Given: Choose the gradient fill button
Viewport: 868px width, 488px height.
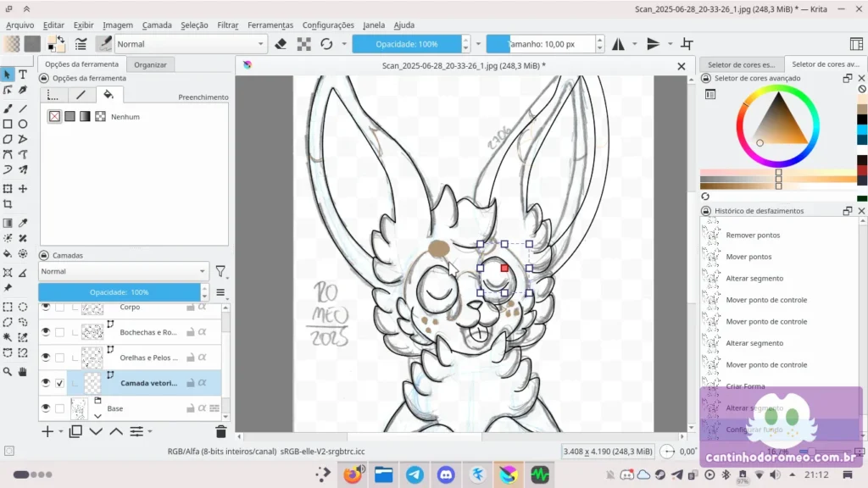Looking at the screenshot, I should pos(85,117).
